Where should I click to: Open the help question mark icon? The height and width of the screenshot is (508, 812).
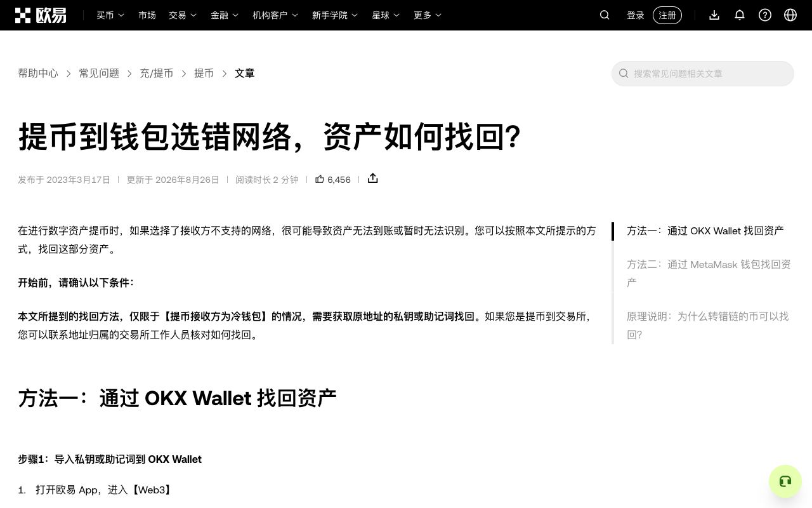coord(765,15)
